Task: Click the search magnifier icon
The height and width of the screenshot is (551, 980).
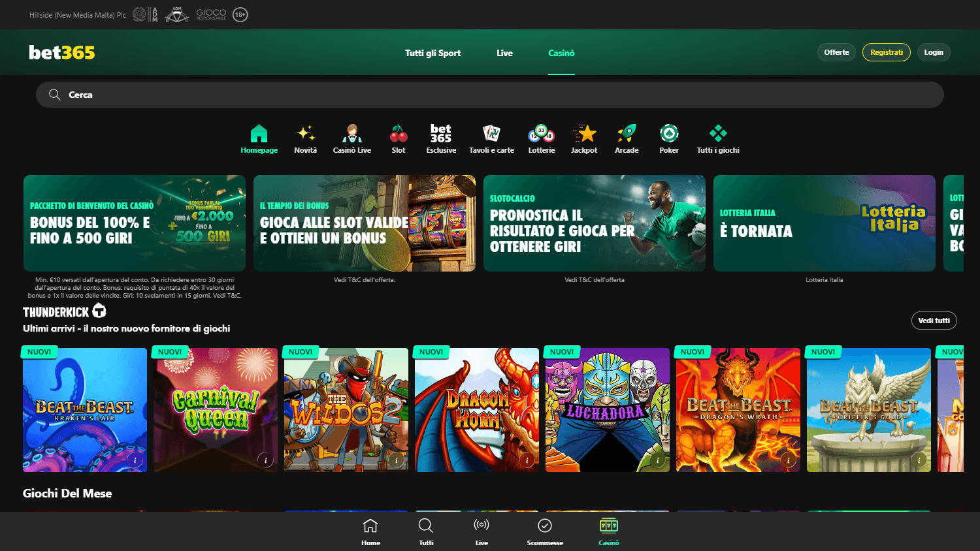Action: pos(55,95)
